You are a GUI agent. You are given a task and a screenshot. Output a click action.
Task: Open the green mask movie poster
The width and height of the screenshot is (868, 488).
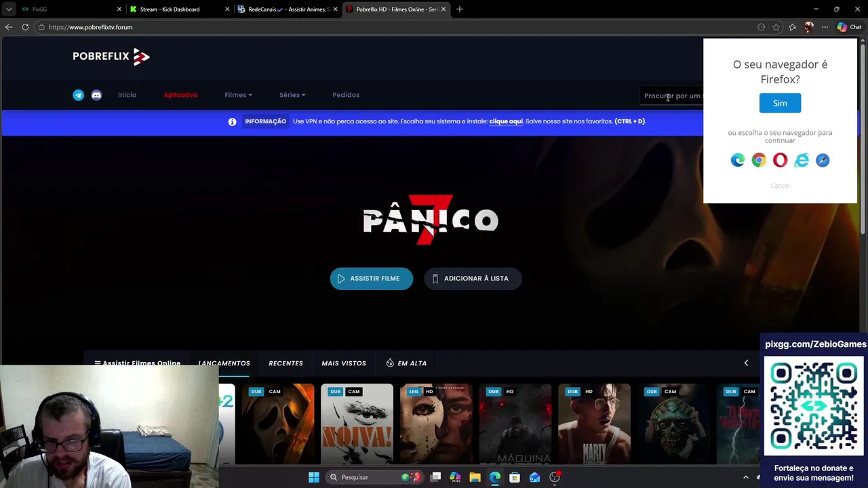tap(673, 424)
